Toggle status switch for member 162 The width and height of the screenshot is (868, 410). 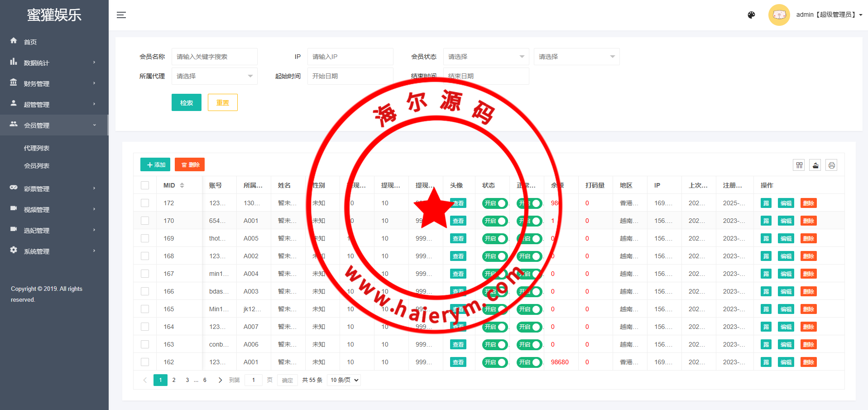click(494, 362)
